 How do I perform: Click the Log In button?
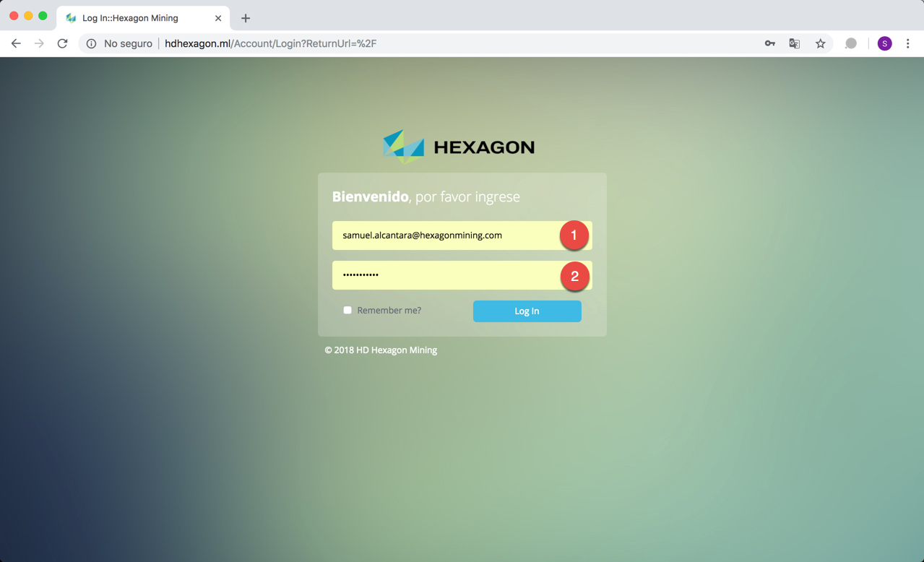[527, 311]
